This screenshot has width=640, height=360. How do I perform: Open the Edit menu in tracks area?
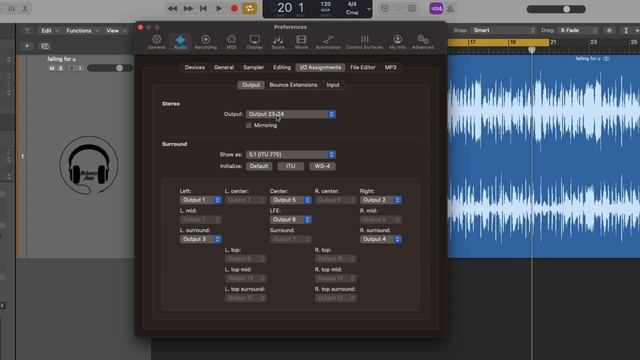pyautogui.click(x=49, y=31)
